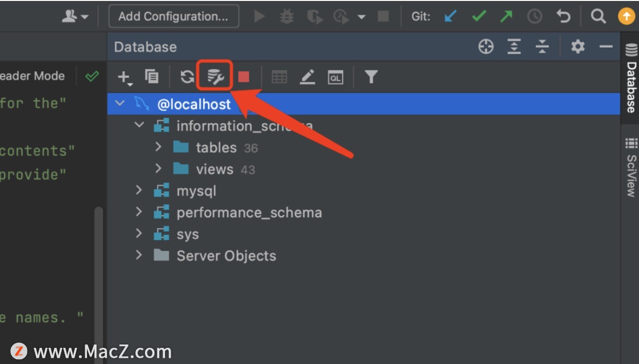The image size is (639, 364).
Task: Click the Edit Source pencil icon
Action: pyautogui.click(x=308, y=77)
